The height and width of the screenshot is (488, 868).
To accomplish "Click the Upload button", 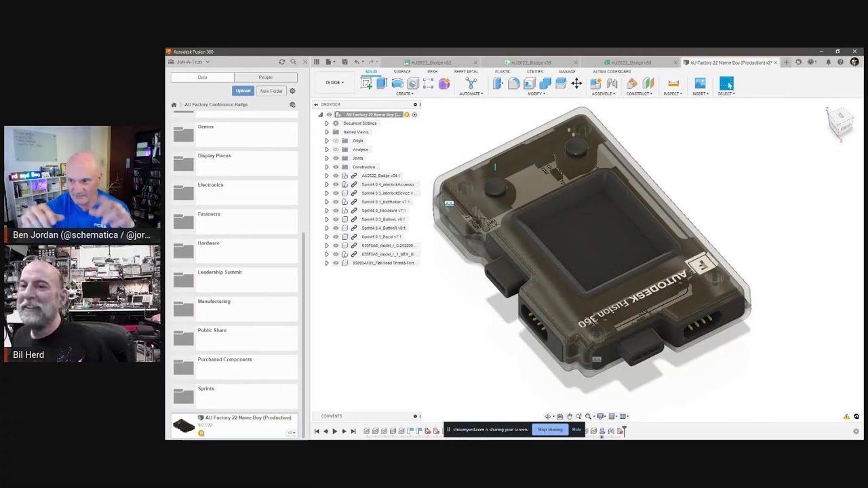I will click(243, 91).
